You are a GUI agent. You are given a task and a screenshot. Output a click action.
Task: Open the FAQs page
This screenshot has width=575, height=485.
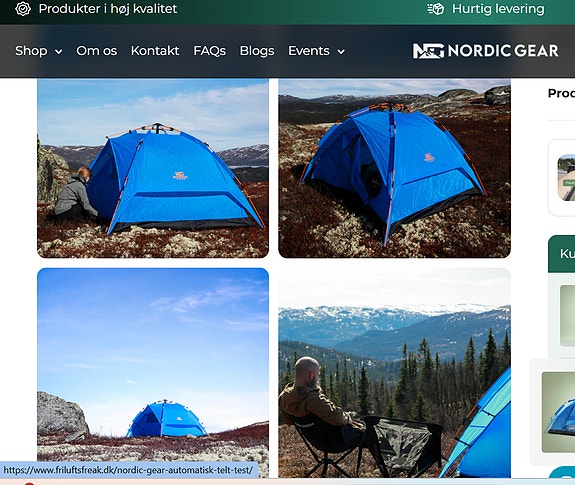(209, 51)
